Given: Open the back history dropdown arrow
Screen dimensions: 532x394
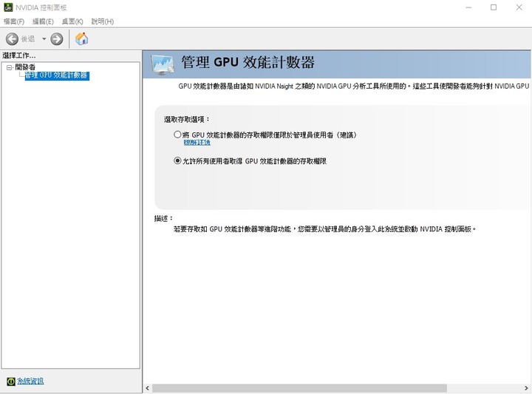Looking at the screenshot, I should point(44,39).
